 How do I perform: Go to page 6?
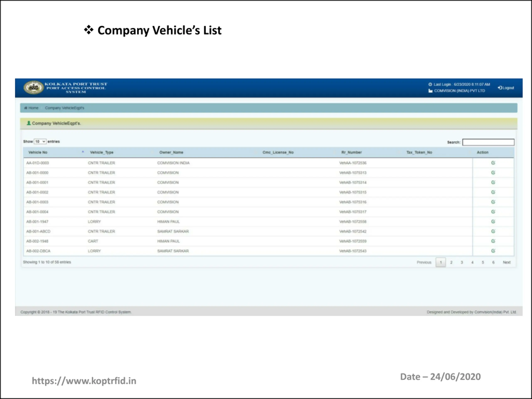click(493, 262)
